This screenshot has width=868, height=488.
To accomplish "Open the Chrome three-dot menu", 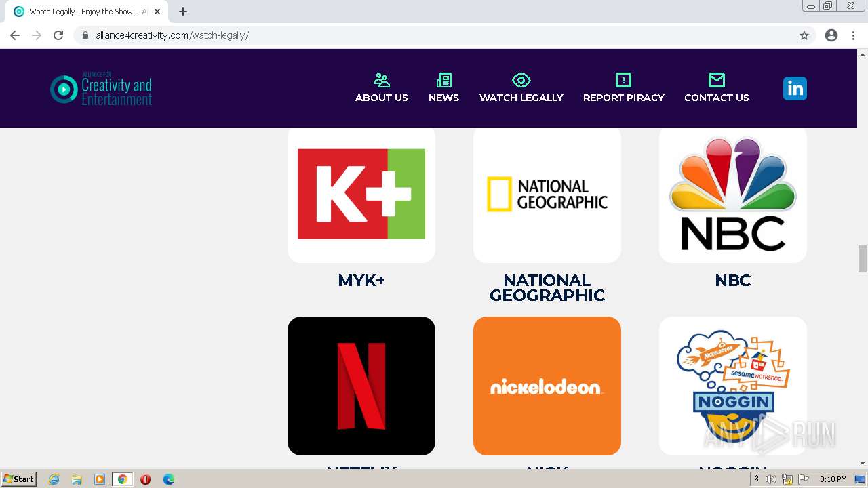I will point(854,35).
